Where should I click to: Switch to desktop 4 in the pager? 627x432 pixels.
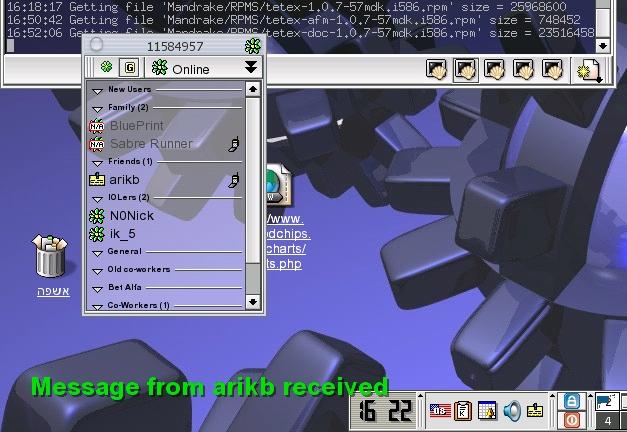tap(607, 421)
